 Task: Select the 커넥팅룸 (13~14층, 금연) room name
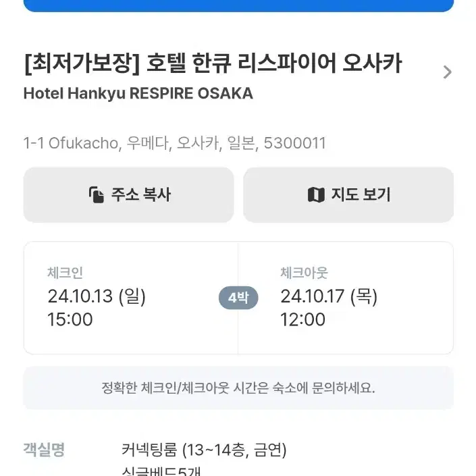pos(204,450)
